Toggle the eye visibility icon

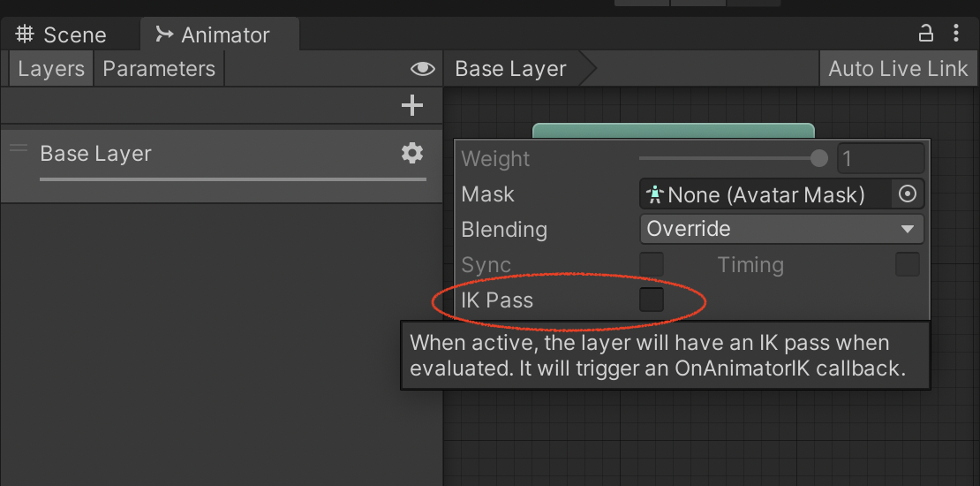point(423,69)
